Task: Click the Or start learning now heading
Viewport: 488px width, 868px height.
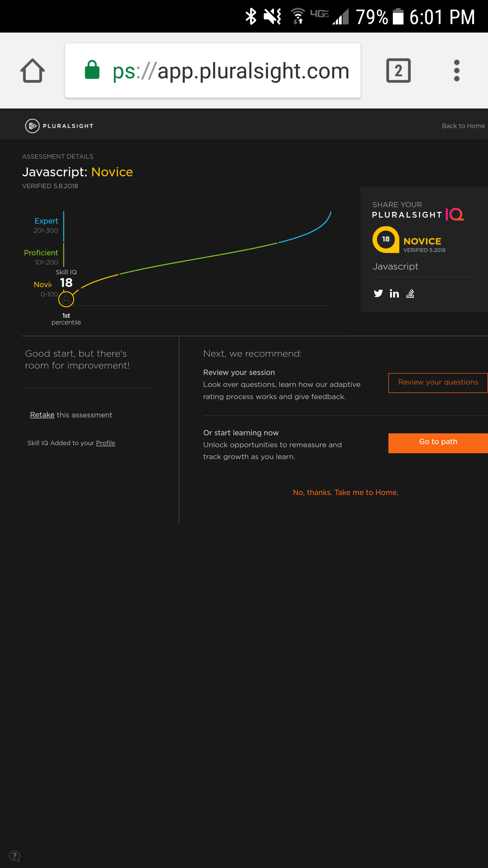Action: coord(241,433)
